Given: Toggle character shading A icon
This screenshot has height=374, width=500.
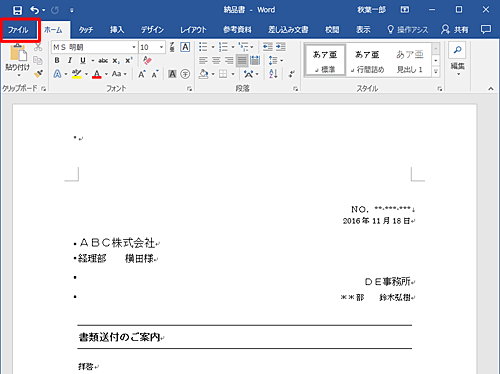Looking at the screenshot, I should coord(172,74).
